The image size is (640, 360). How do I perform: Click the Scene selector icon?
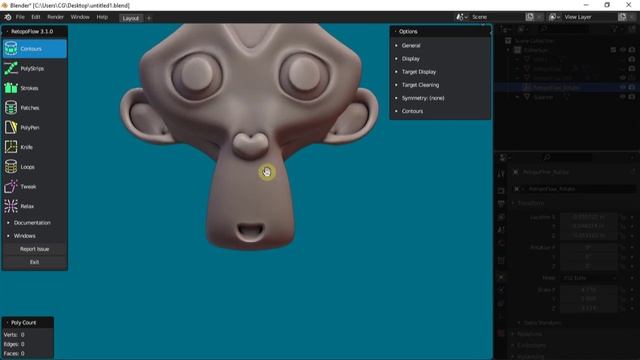click(462, 17)
